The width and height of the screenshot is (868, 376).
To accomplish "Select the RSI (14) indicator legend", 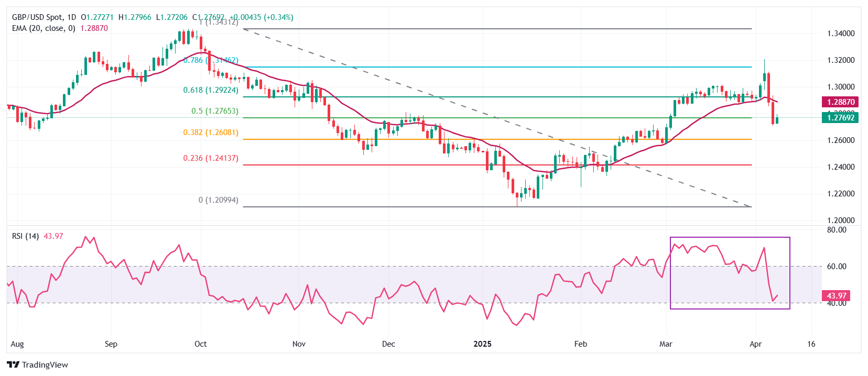I will pos(25,236).
